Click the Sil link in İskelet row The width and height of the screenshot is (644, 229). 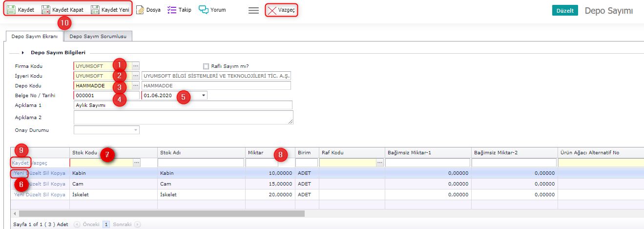(x=47, y=194)
